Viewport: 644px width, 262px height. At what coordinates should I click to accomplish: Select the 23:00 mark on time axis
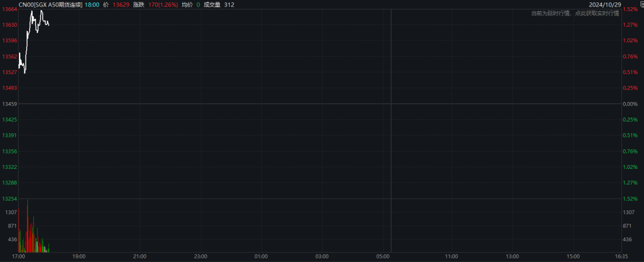point(200,257)
